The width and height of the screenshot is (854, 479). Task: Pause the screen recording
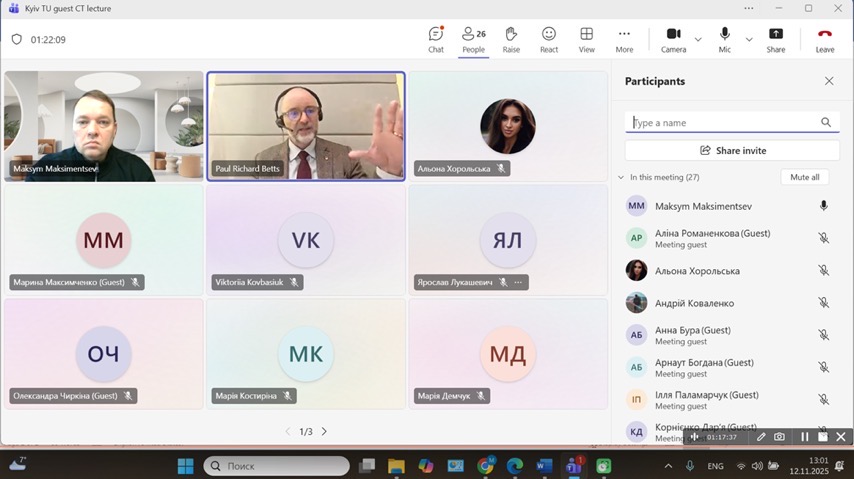click(x=804, y=437)
